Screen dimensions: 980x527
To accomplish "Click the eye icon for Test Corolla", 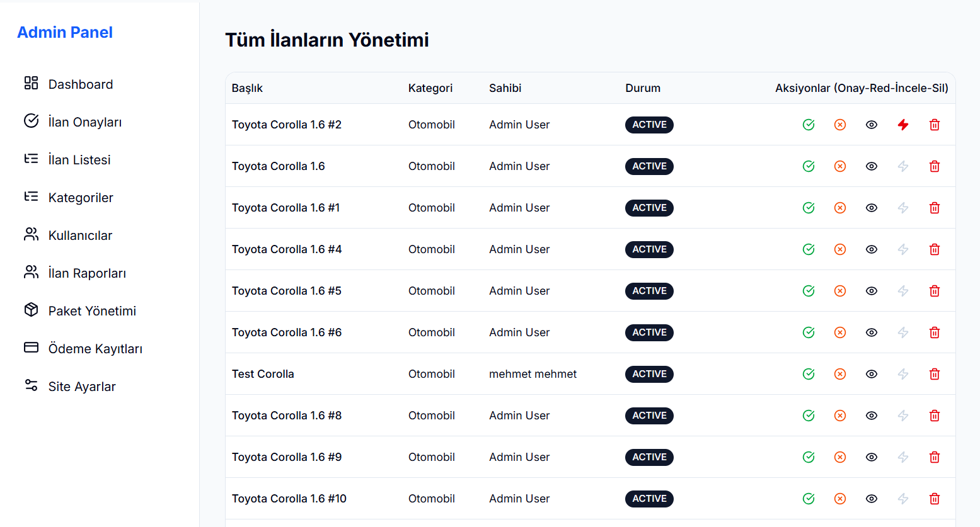I will pyautogui.click(x=872, y=374).
